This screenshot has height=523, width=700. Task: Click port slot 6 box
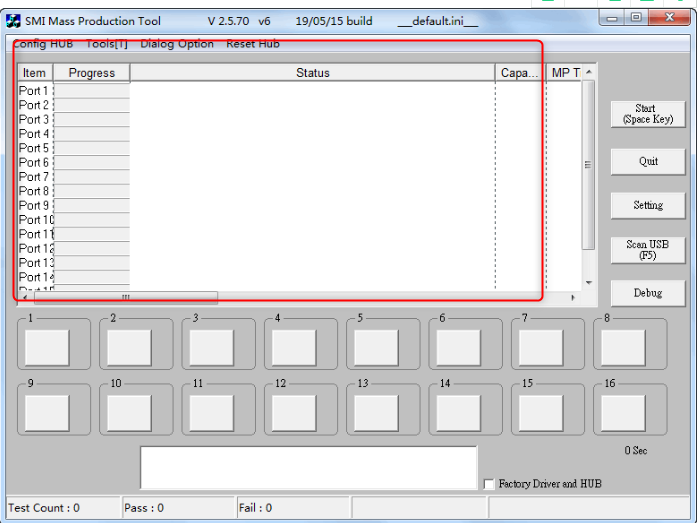[458, 348]
